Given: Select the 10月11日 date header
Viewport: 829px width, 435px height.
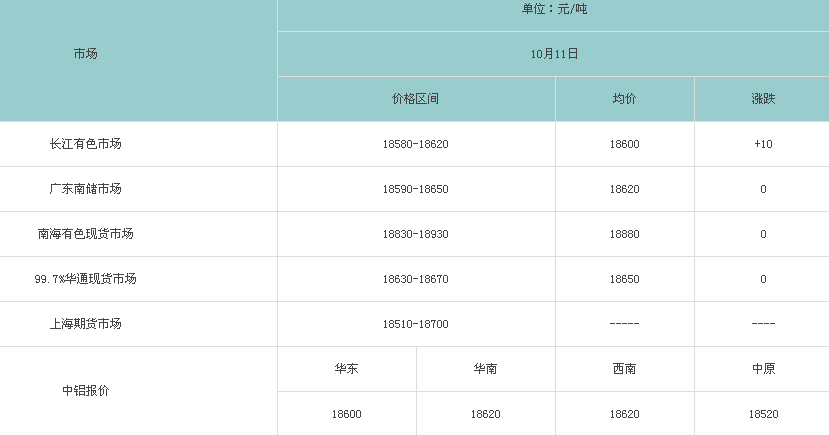Looking at the screenshot, I should pos(554,54).
